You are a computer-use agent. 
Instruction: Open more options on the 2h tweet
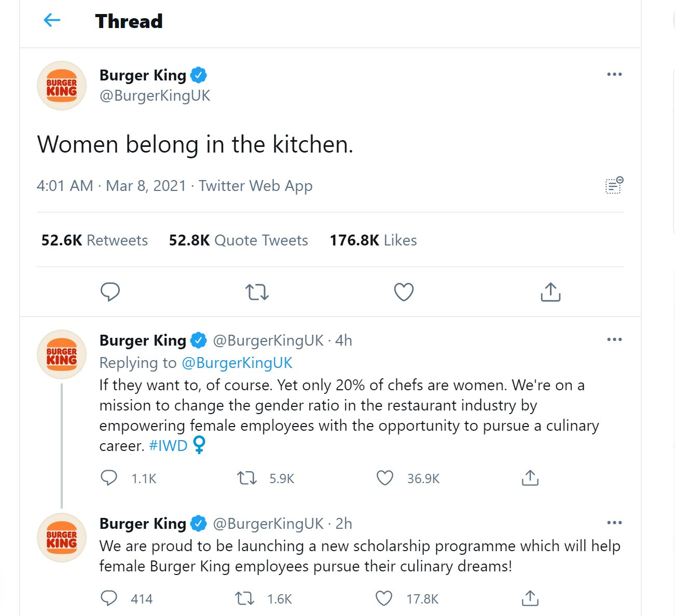click(614, 523)
